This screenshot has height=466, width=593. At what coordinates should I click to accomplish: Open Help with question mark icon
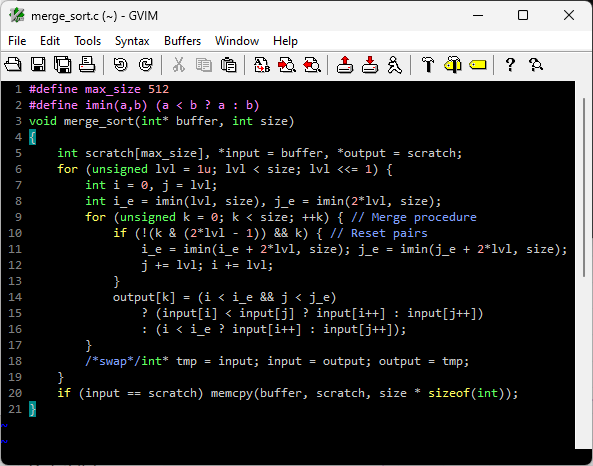pyautogui.click(x=510, y=64)
